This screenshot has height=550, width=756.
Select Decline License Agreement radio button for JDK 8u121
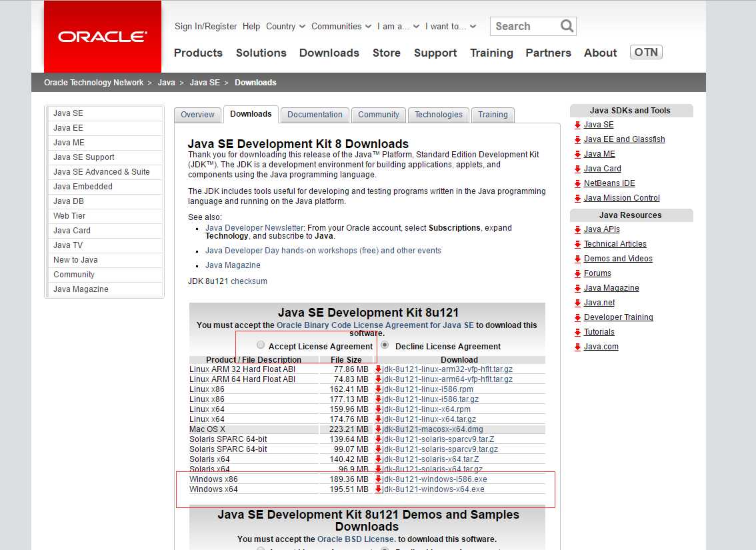coord(385,345)
